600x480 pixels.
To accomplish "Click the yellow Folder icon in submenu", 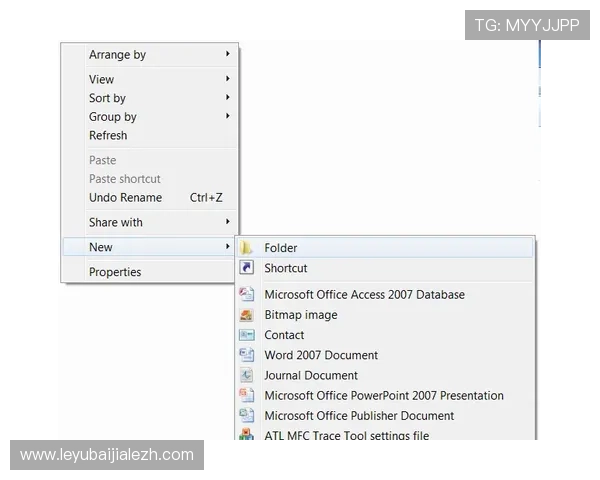I will tap(247, 248).
